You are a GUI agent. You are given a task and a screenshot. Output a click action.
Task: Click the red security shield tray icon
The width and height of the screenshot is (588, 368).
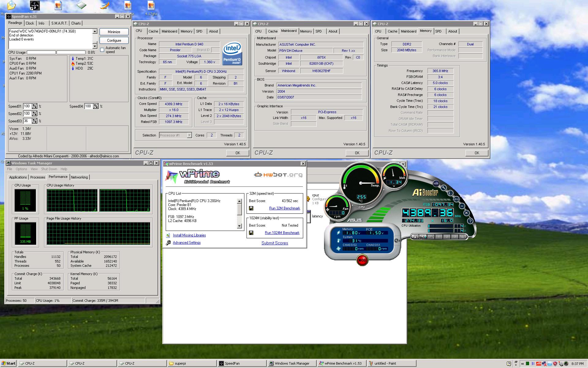tap(555, 364)
